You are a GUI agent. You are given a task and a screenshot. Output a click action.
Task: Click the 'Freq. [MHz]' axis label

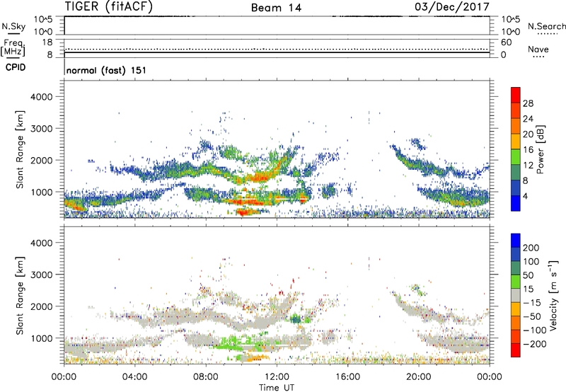point(13,47)
